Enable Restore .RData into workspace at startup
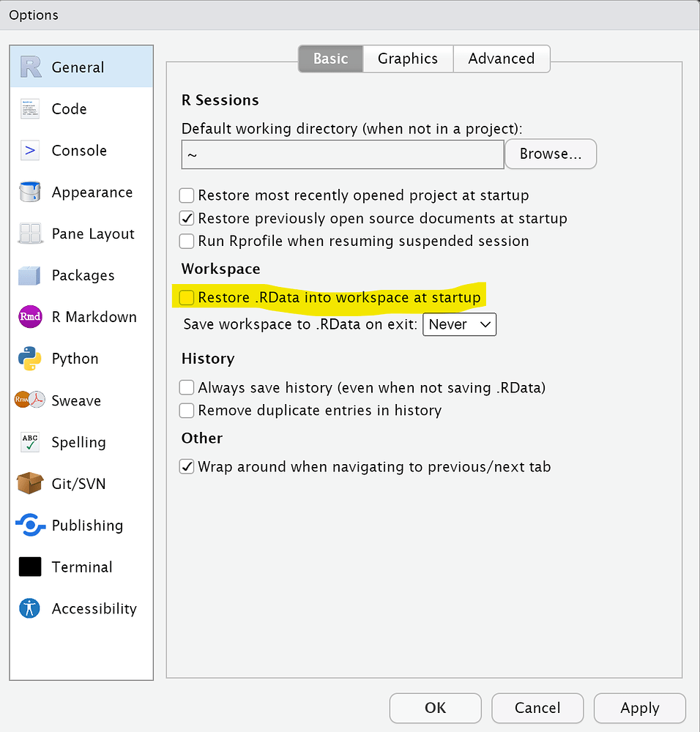This screenshot has width=700, height=732. click(187, 297)
